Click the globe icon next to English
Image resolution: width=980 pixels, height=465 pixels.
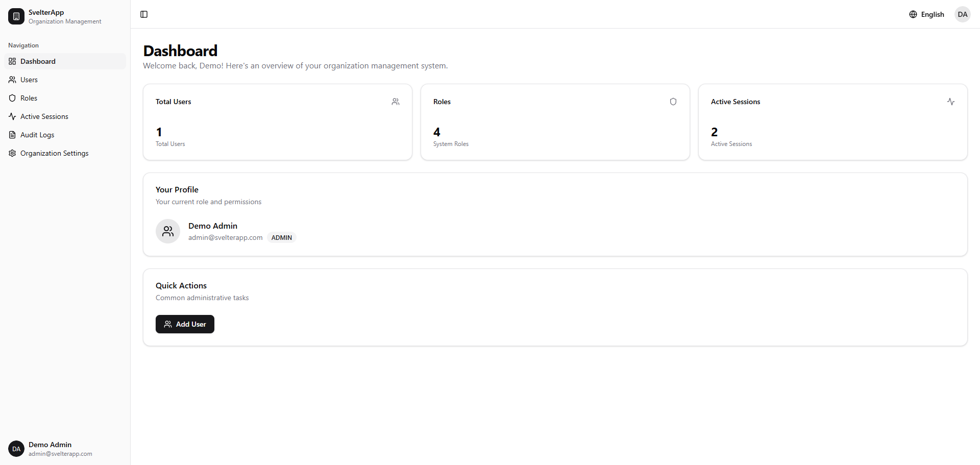[913, 14]
